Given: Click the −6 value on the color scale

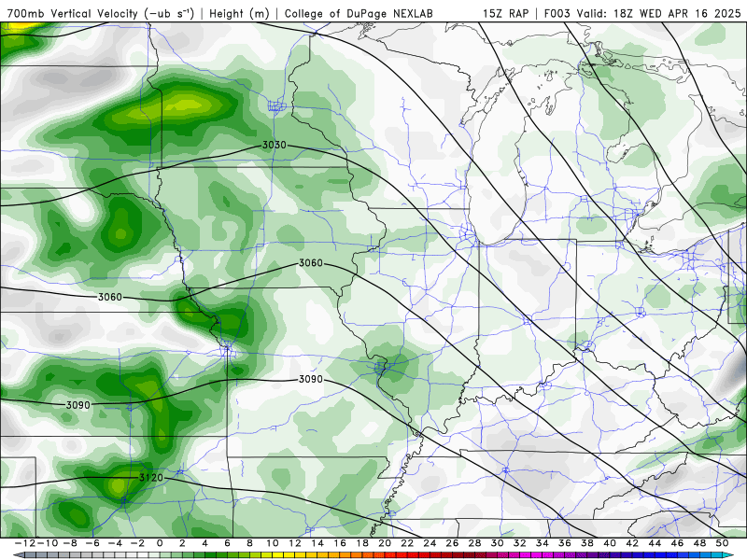Looking at the screenshot, I should coord(92,543).
